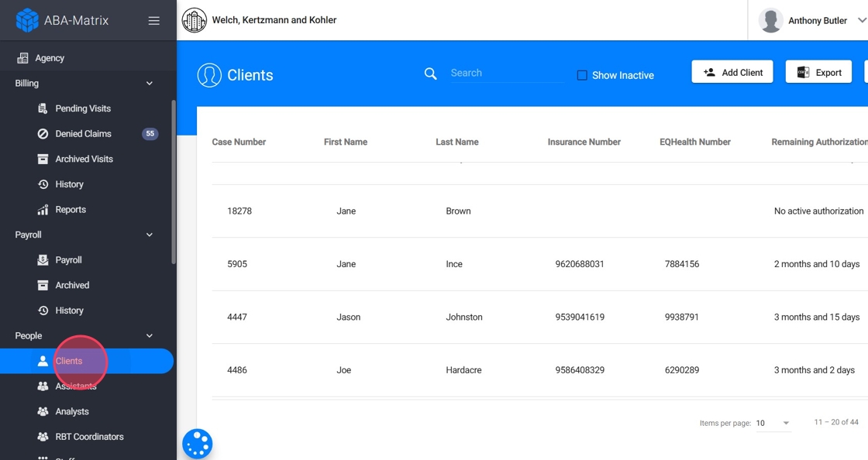
Task: Go to Pending Visits
Action: (83, 108)
